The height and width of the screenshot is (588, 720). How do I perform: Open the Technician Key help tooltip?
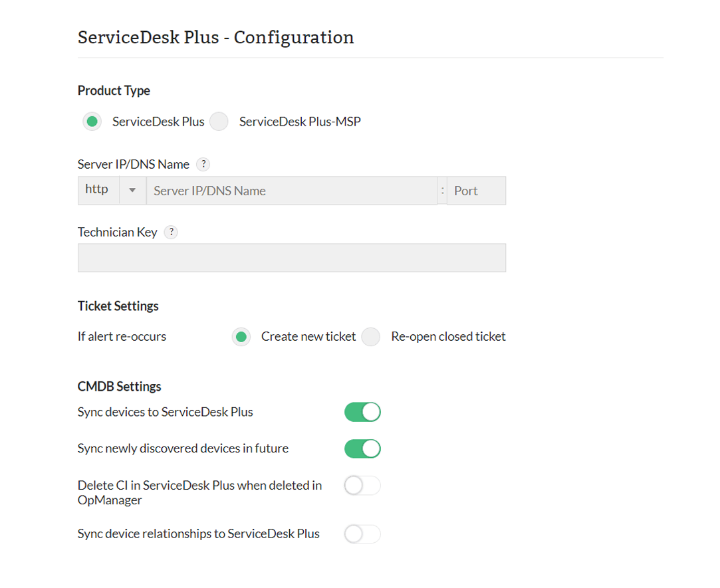click(x=171, y=232)
